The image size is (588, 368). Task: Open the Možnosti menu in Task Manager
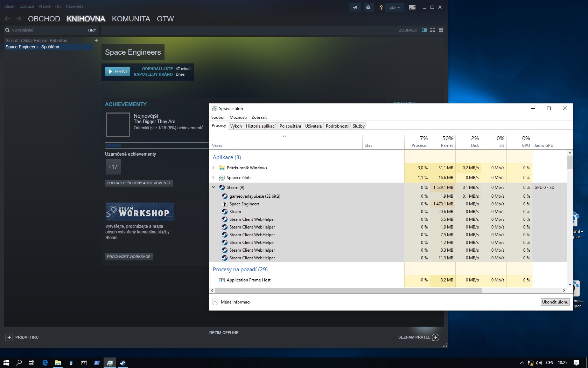click(x=238, y=117)
